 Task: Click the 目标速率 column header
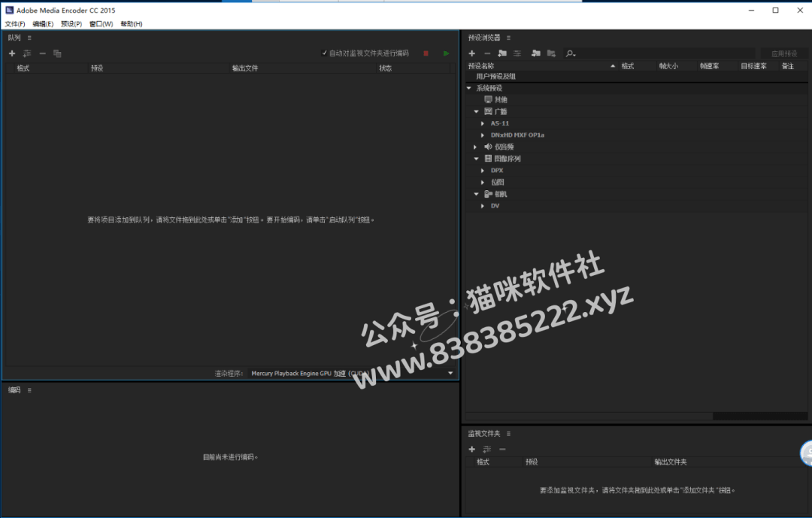[x=753, y=66]
